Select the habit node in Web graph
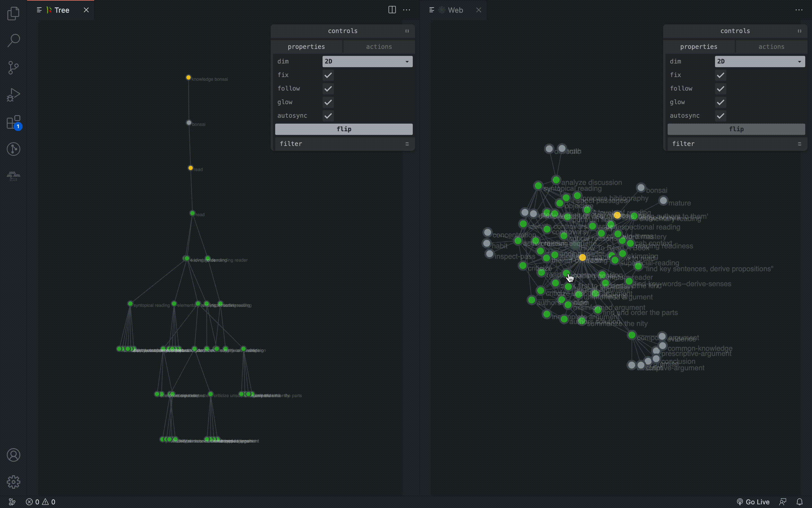 487,243
